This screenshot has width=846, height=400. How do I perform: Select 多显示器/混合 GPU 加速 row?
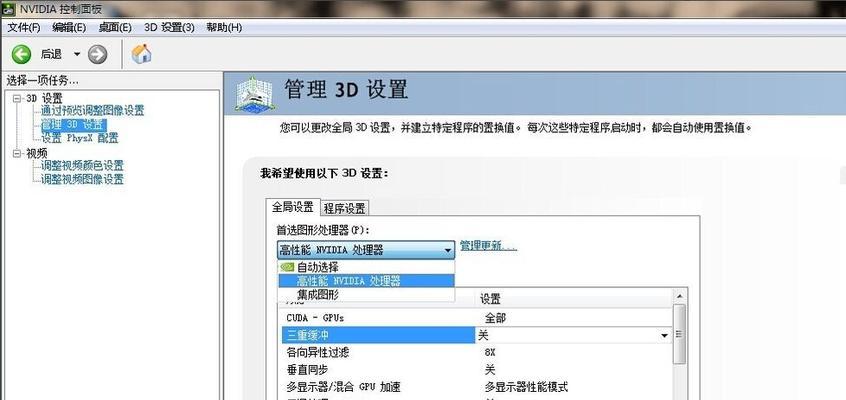(x=477, y=387)
